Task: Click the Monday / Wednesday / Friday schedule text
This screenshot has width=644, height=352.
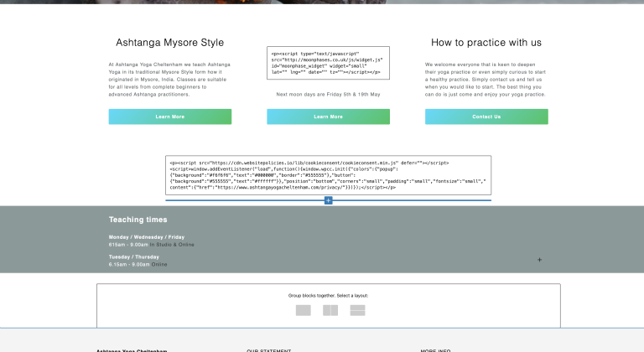Action: click(146, 237)
